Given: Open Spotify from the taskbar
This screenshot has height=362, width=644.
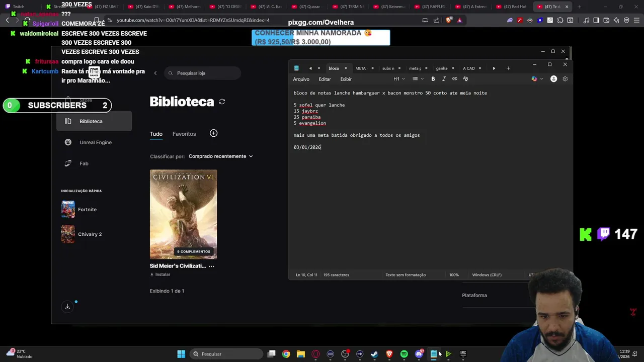Looking at the screenshot, I should 404,354.
